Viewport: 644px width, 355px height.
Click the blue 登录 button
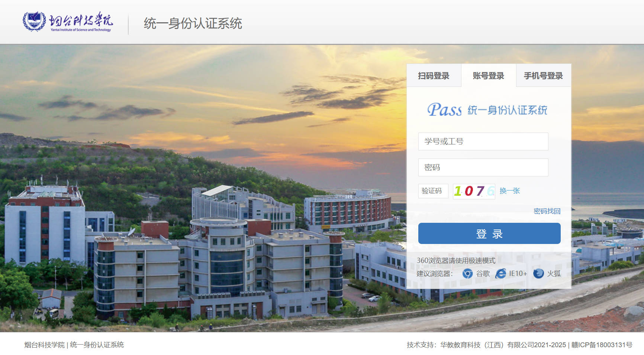point(489,234)
